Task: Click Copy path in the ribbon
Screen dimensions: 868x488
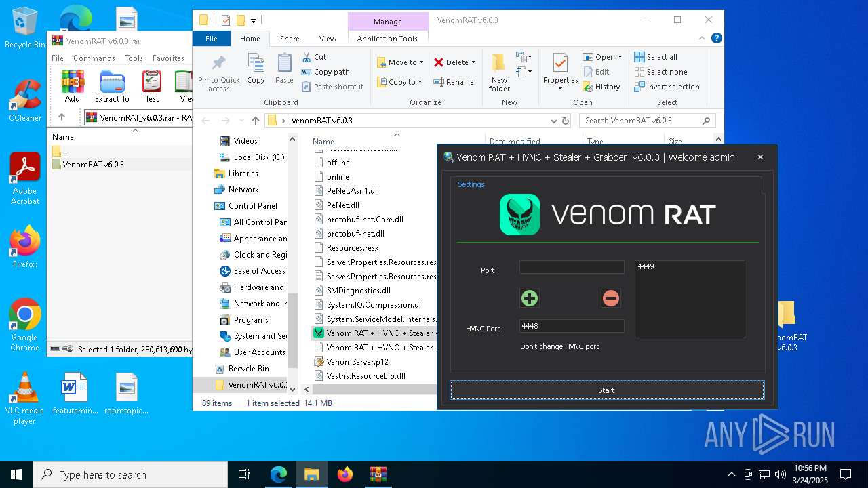Action: 325,72
